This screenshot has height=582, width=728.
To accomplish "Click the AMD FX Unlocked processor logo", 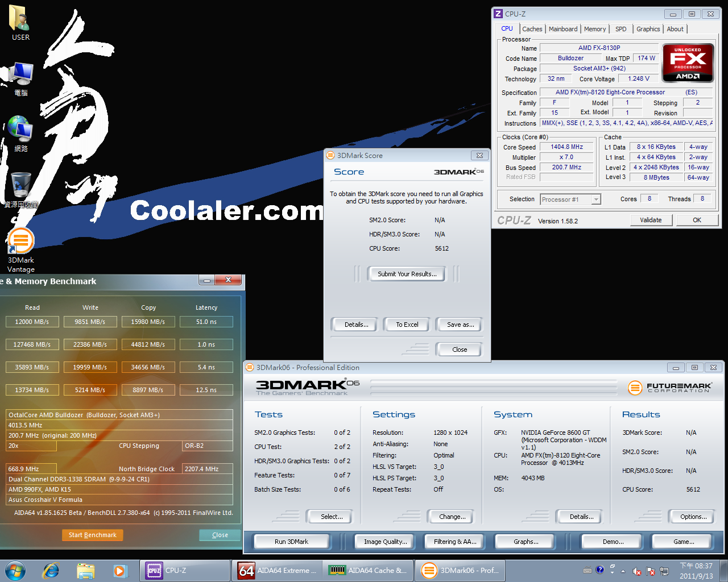I will point(688,63).
